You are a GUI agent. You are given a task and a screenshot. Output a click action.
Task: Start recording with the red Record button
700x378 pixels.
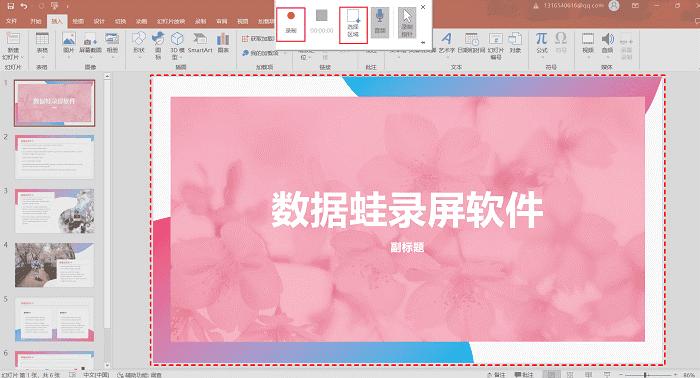tap(291, 24)
